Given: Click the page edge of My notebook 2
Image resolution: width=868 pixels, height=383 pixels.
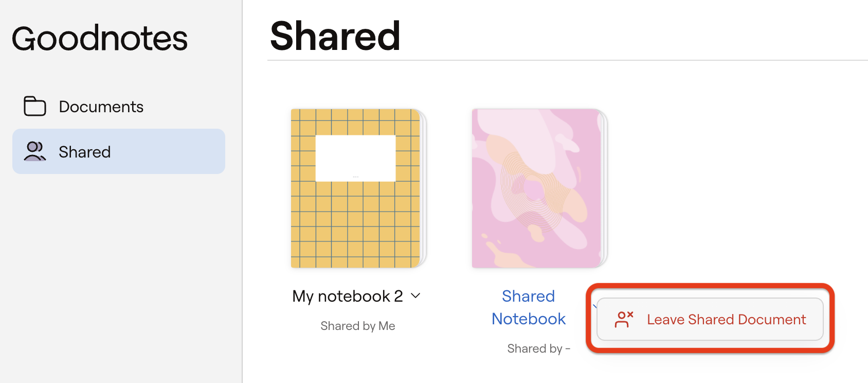Looking at the screenshot, I should pos(423,188).
